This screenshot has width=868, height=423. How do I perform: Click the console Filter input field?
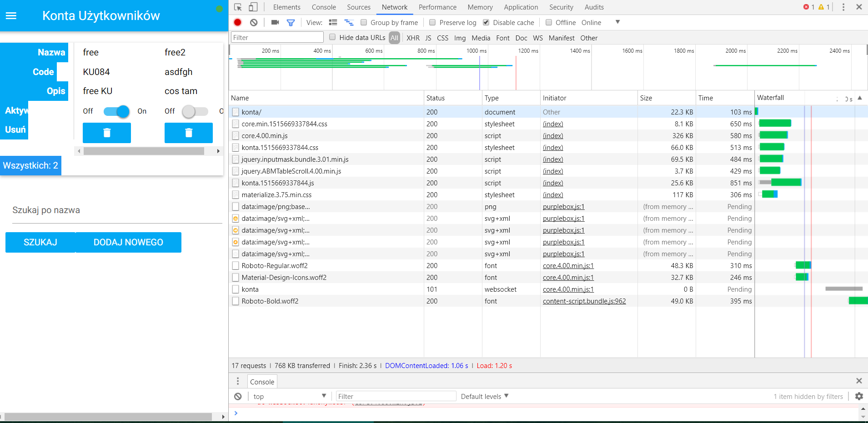click(396, 396)
